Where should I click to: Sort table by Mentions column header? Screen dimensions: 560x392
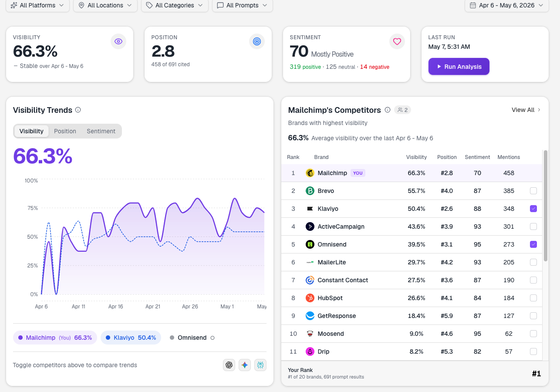(x=509, y=157)
